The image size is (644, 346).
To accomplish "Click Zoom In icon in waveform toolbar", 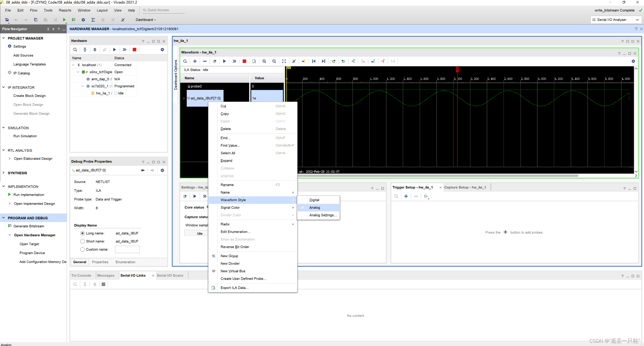I will tap(264, 61).
